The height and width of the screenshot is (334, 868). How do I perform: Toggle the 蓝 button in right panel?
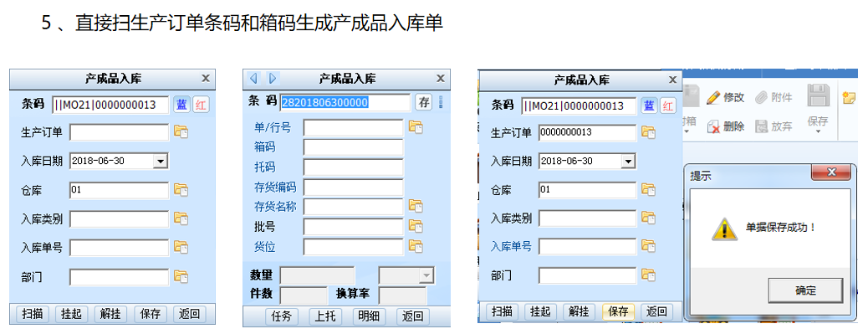[650, 105]
